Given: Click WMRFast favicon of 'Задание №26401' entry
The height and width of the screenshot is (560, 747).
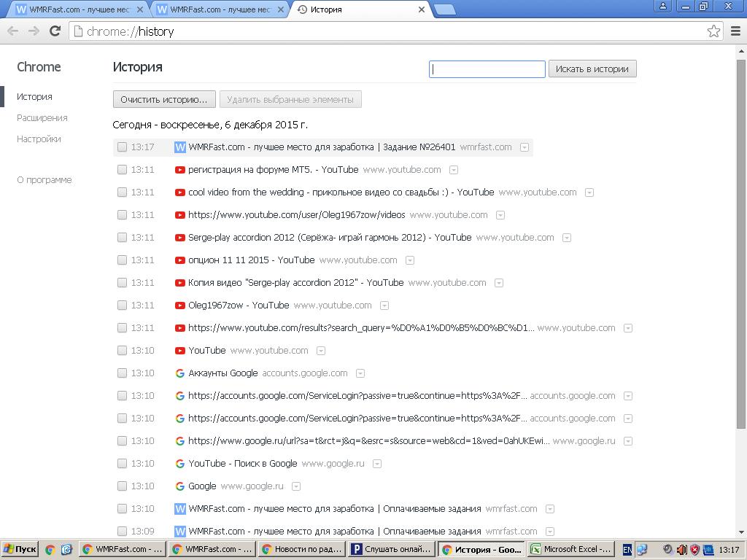Looking at the screenshot, I should (x=179, y=147).
